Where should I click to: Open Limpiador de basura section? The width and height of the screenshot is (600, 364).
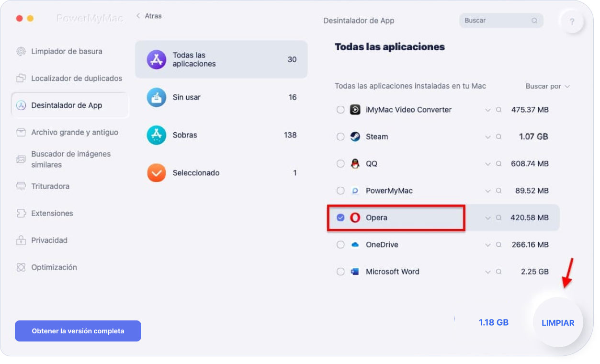tap(67, 51)
